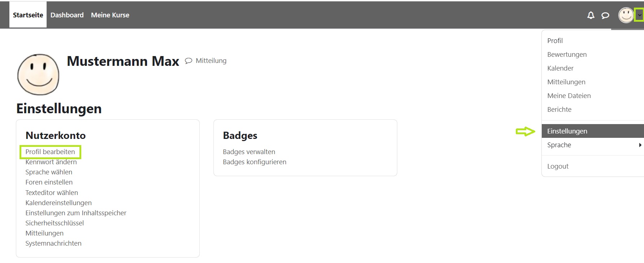Switch to the Dashboard tab

67,15
